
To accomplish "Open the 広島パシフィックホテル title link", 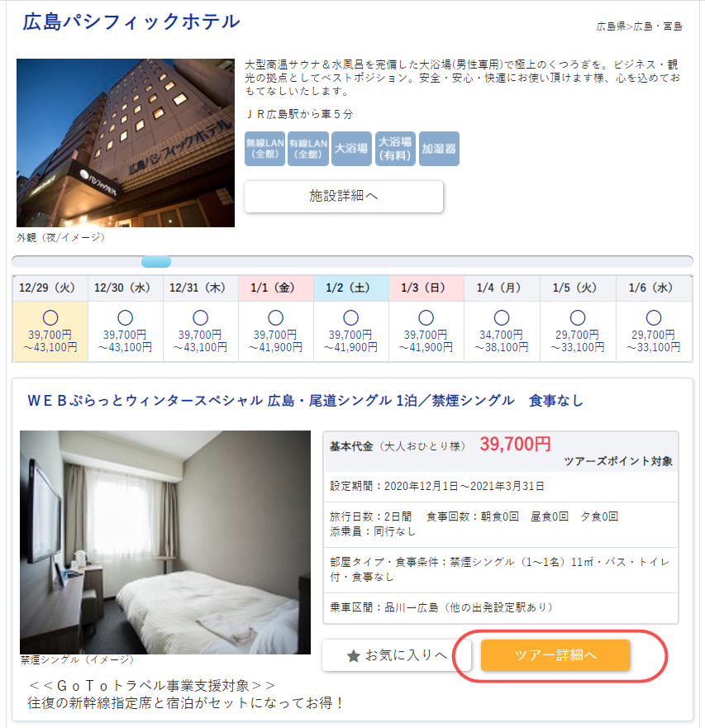I will pyautogui.click(x=131, y=21).
